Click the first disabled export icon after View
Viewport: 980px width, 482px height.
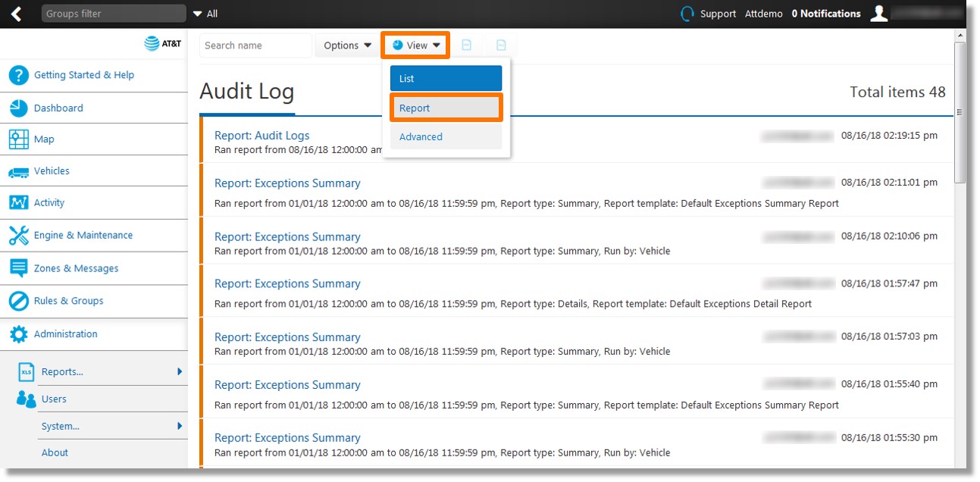tap(467, 45)
